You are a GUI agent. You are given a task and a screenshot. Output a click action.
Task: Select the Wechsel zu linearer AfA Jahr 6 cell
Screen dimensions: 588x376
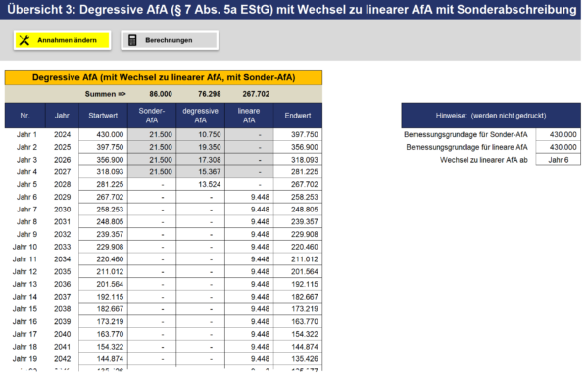[x=558, y=160]
